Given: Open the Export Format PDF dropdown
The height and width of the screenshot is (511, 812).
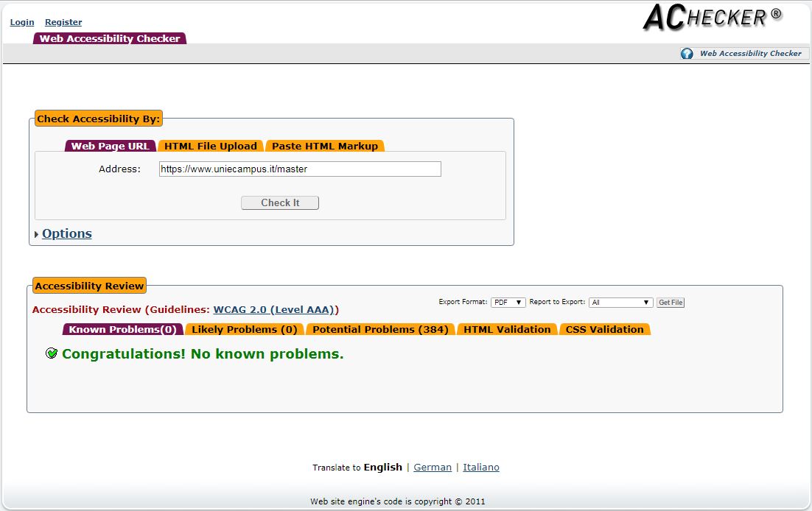Looking at the screenshot, I should 508,303.
